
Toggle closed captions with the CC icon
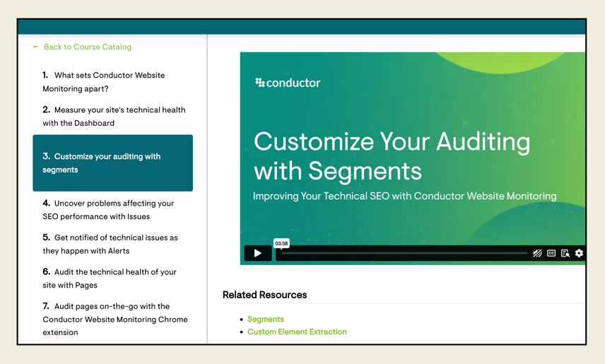551,253
